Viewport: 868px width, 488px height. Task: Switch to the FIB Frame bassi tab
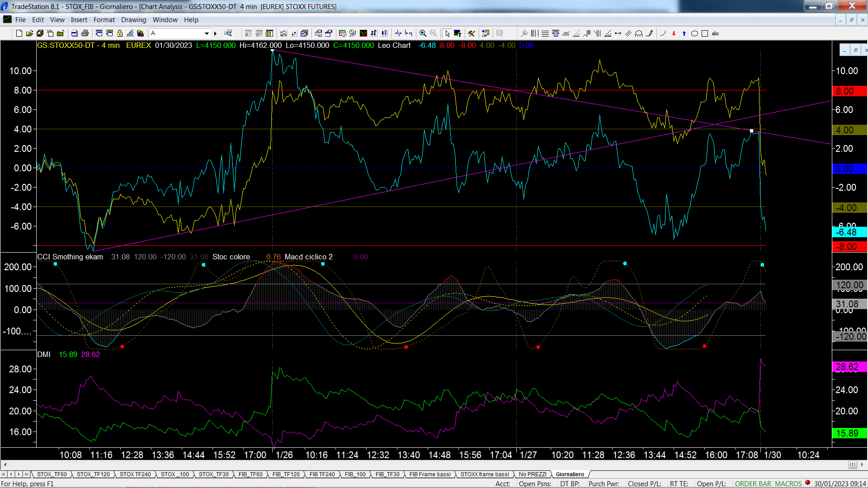click(x=430, y=474)
